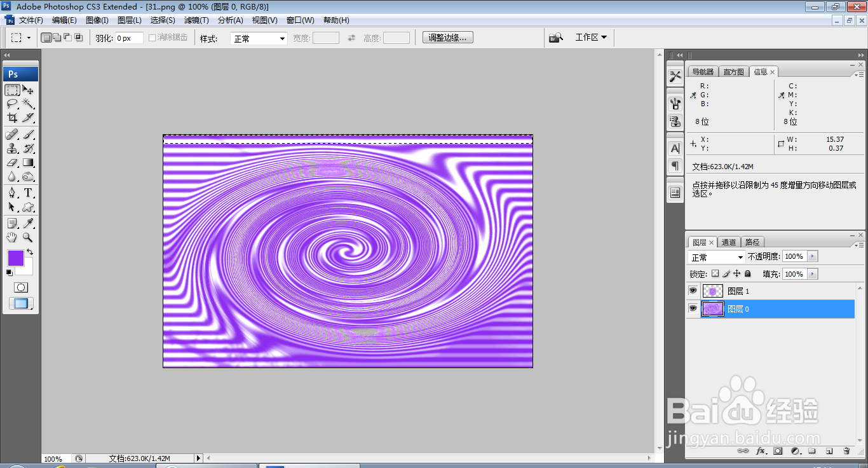Toggle lock position icon
The width and height of the screenshot is (868, 468).
737,273
